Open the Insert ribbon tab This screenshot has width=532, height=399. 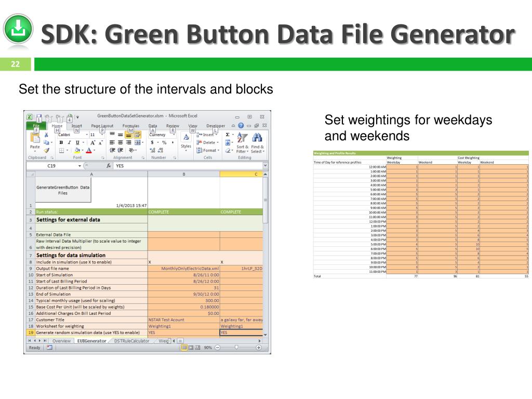coord(77,126)
